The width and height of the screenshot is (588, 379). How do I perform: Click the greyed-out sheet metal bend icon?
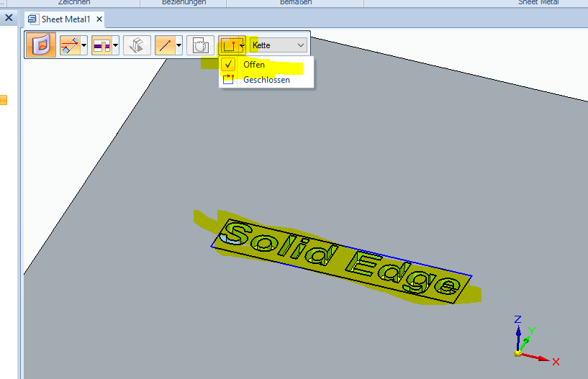tap(137, 45)
